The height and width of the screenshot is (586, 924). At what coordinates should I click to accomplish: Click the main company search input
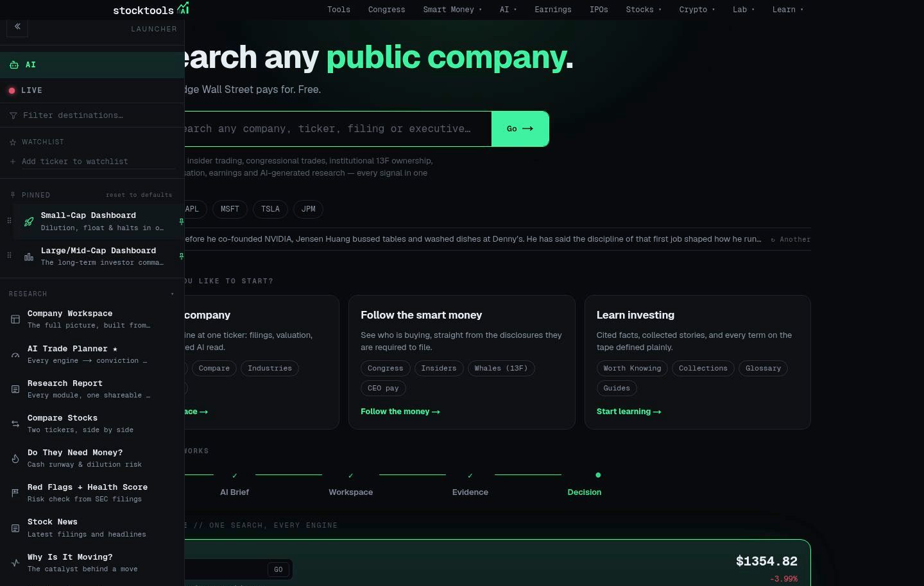point(338,129)
